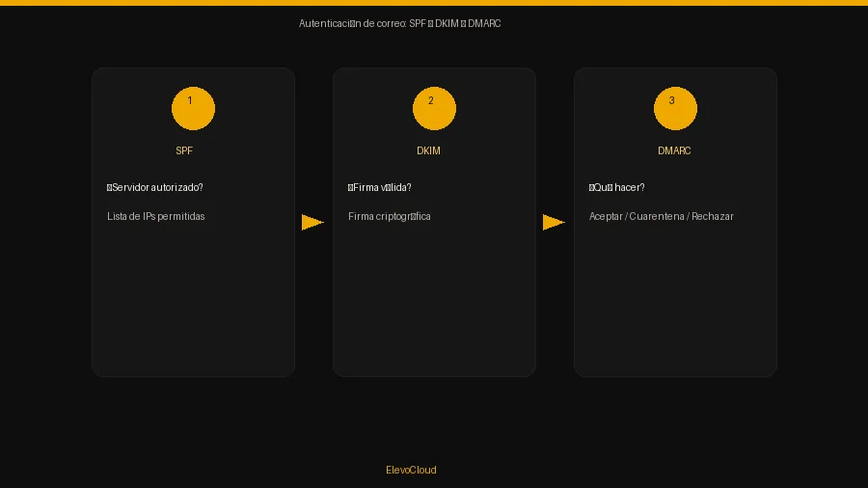The height and width of the screenshot is (488, 868).
Task: Click the ElevoCloud footer label
Action: 411,470
